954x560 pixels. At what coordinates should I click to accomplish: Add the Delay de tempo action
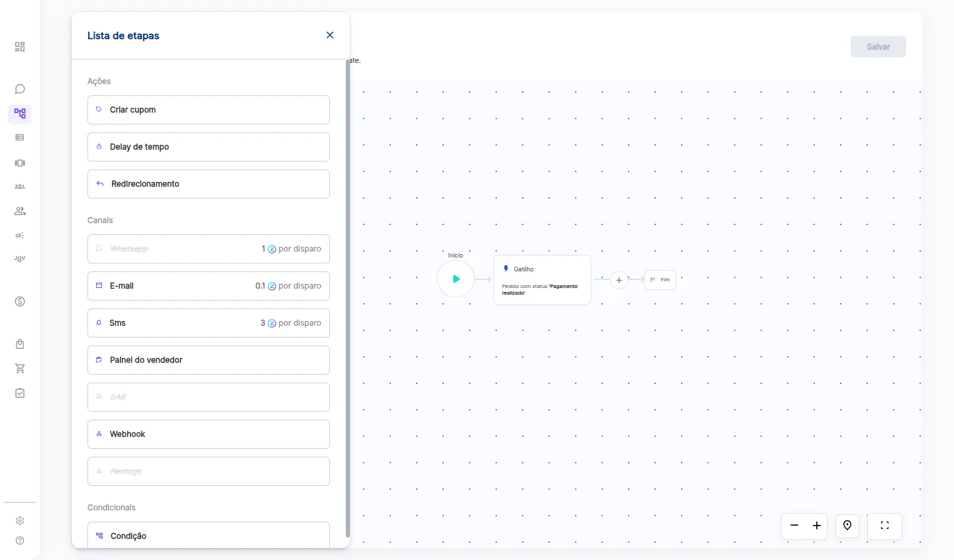click(209, 147)
